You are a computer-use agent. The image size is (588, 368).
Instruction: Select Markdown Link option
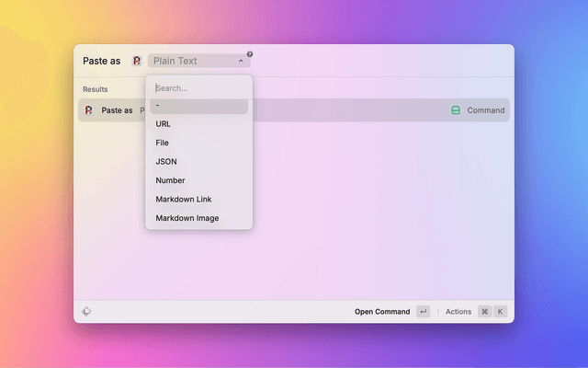point(184,200)
